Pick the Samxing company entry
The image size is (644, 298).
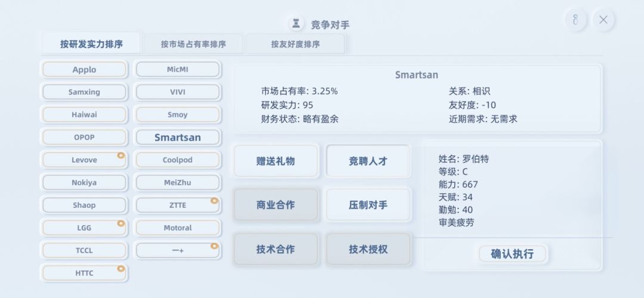click(84, 92)
